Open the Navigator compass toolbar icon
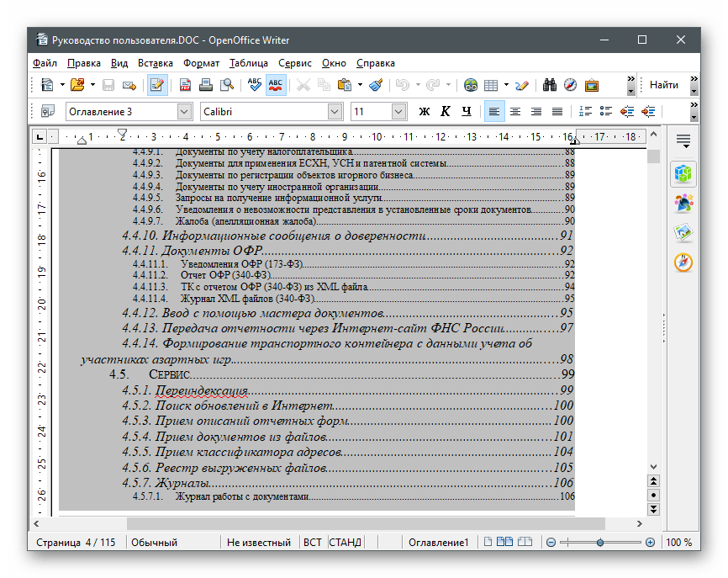The image size is (728, 578). point(571,85)
